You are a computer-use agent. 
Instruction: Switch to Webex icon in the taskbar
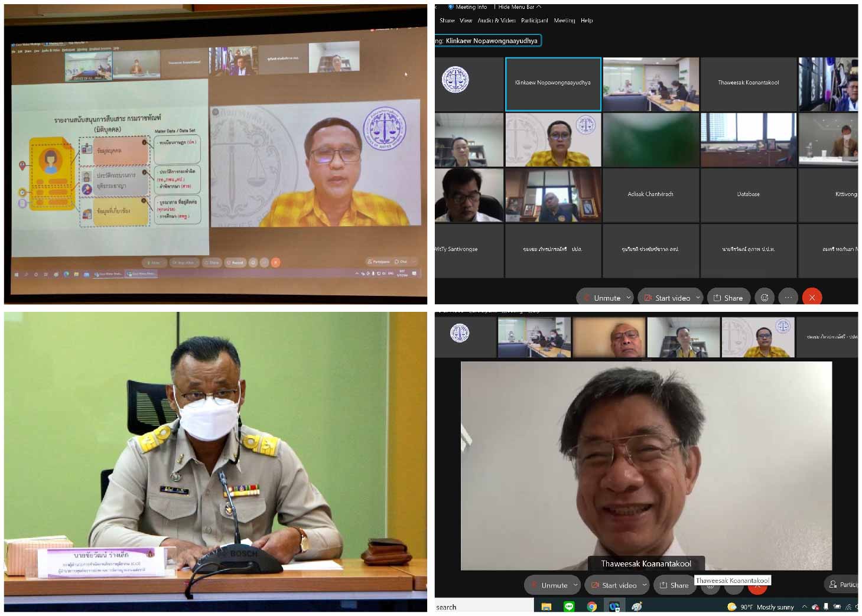click(614, 607)
